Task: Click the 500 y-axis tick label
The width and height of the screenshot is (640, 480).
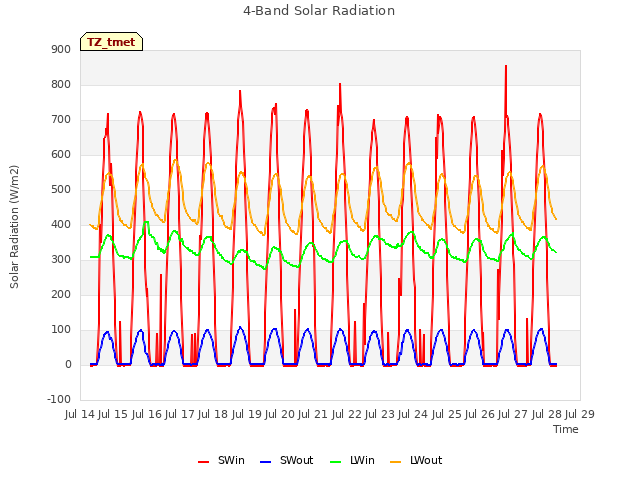Action: click(x=61, y=189)
